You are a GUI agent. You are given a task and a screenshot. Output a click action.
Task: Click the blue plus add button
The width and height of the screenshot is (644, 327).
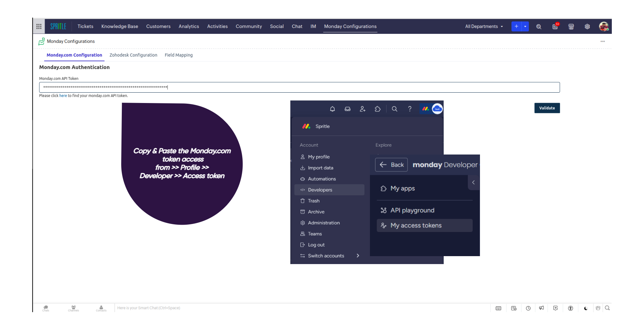tap(516, 26)
